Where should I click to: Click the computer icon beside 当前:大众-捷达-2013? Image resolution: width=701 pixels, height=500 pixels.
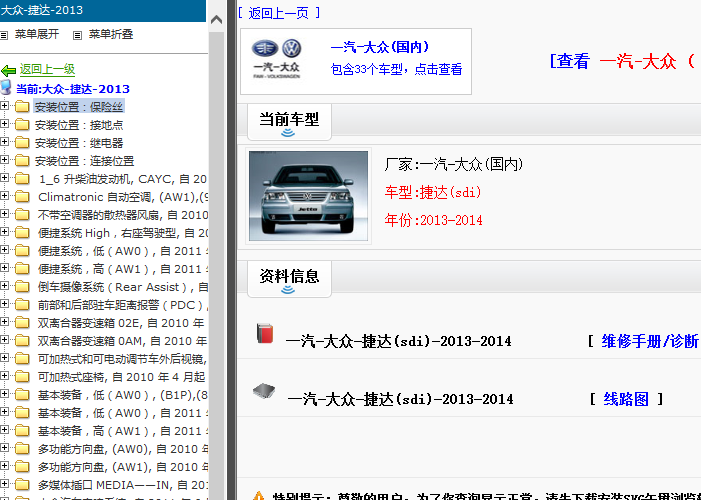[6, 88]
